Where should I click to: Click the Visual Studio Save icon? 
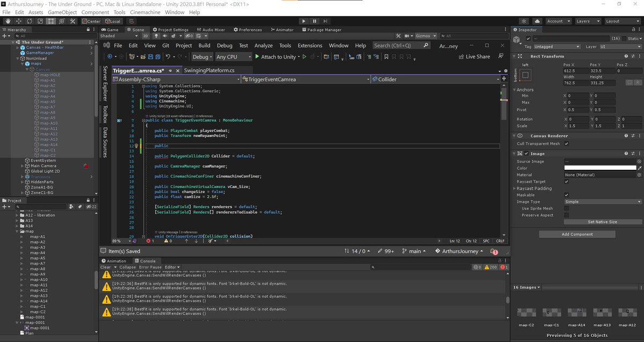pyautogui.click(x=151, y=56)
